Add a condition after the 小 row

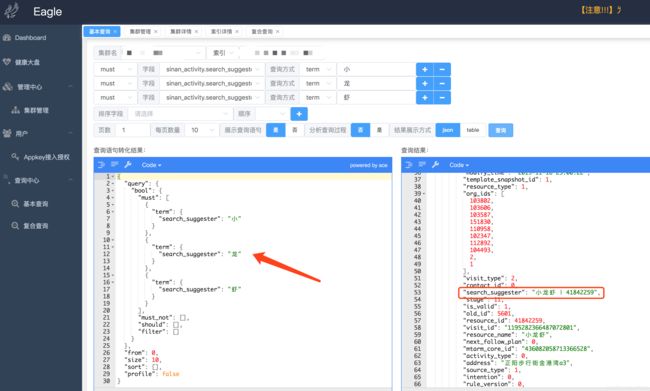pyautogui.click(x=424, y=69)
